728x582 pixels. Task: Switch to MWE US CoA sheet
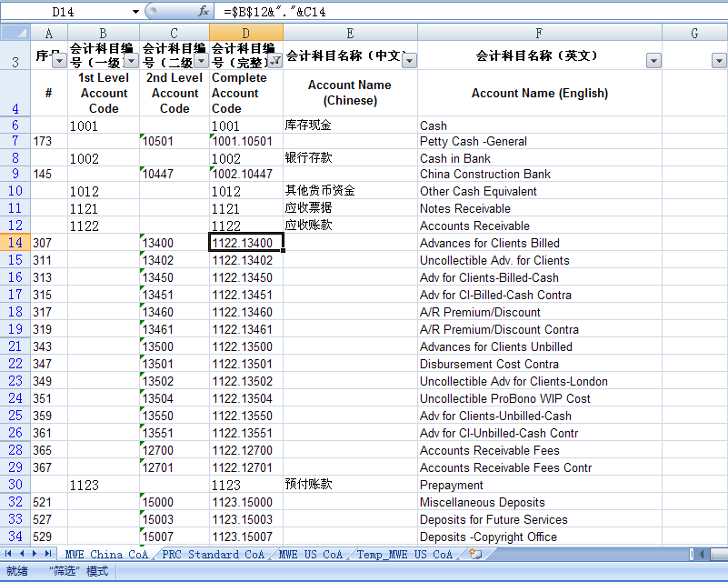click(310, 554)
